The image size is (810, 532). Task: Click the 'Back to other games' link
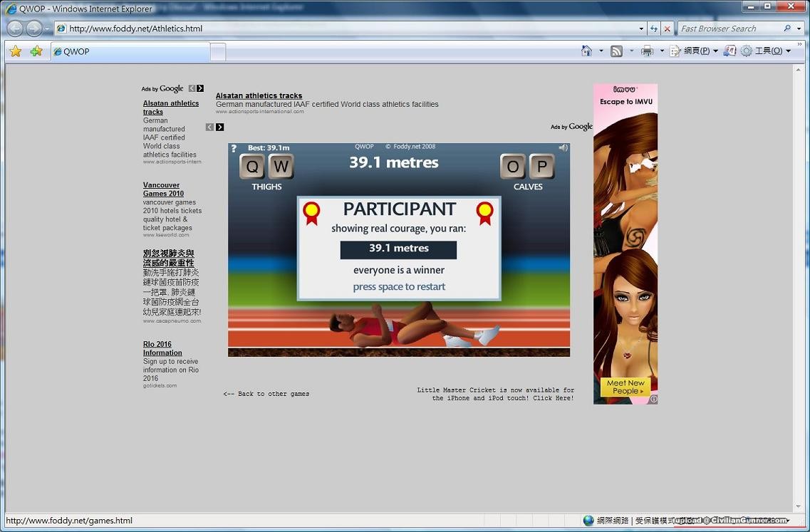(266, 394)
